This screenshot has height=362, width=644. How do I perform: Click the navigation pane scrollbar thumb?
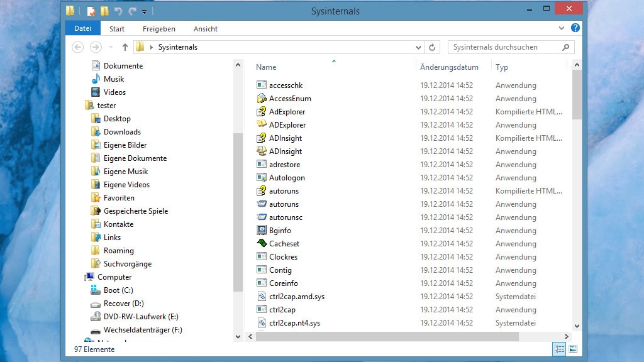pyautogui.click(x=238, y=212)
